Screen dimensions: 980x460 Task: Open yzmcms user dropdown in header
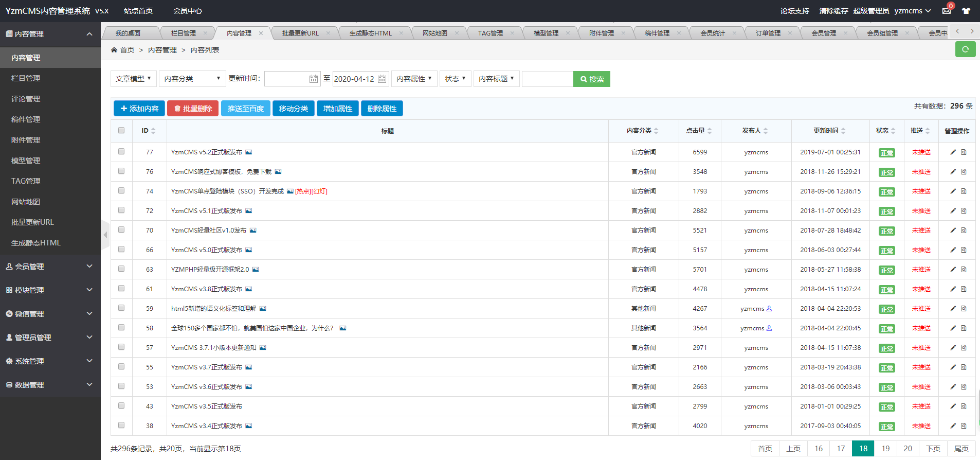coord(913,11)
